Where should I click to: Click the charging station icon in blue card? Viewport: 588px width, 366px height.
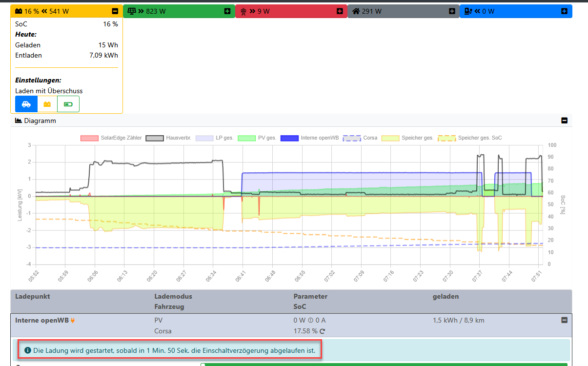pyautogui.click(x=468, y=11)
